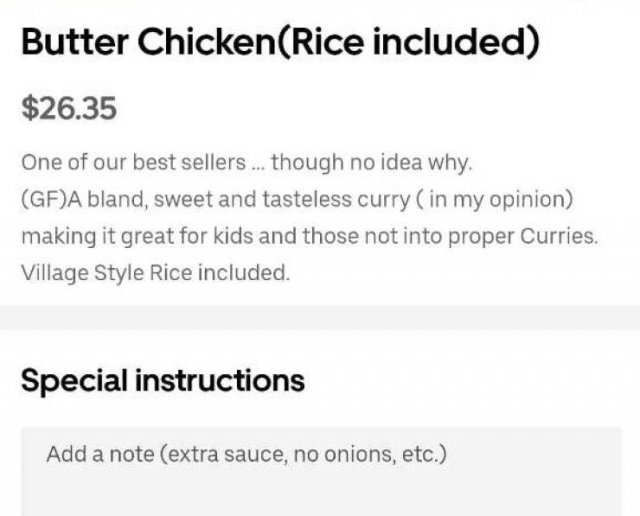Click the gray divider band above Special instructions
Image resolution: width=640 pixels, height=516 pixels.
(x=320, y=320)
